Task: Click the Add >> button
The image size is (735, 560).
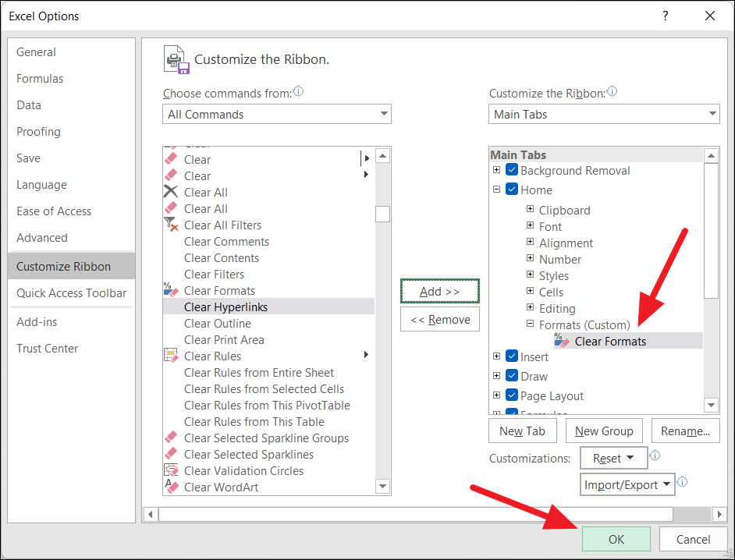Action: [440, 291]
